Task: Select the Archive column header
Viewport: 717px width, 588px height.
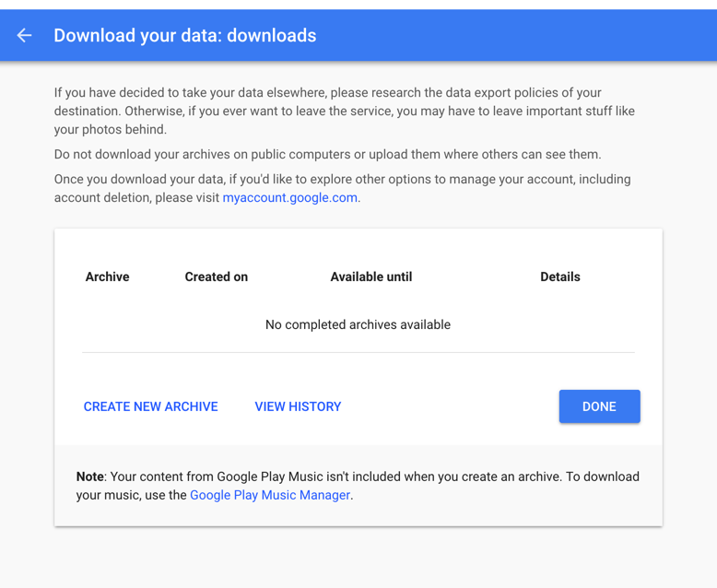Action: coord(108,276)
